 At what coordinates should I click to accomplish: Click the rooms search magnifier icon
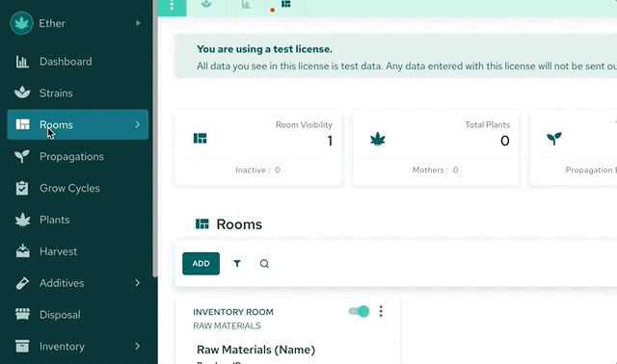pos(264,263)
